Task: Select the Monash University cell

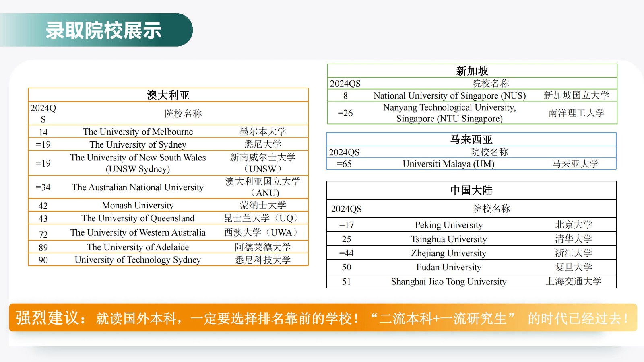Action: coord(138,206)
